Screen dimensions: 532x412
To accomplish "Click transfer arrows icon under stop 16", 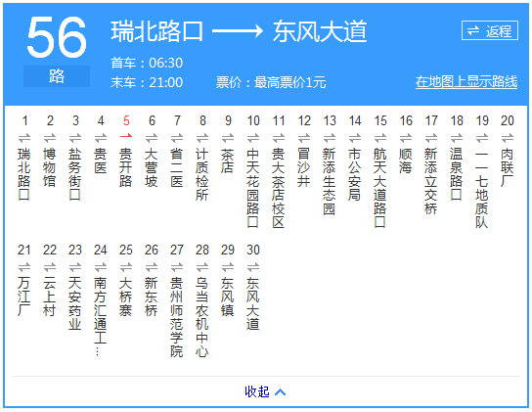I will (x=406, y=138).
